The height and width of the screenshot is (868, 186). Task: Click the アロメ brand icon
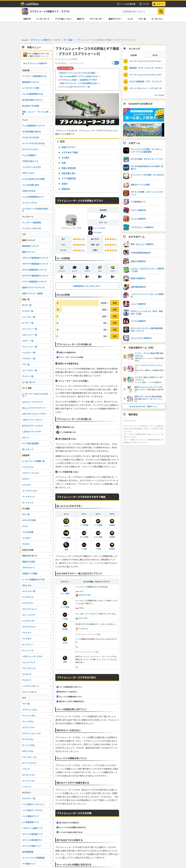(77, 608)
